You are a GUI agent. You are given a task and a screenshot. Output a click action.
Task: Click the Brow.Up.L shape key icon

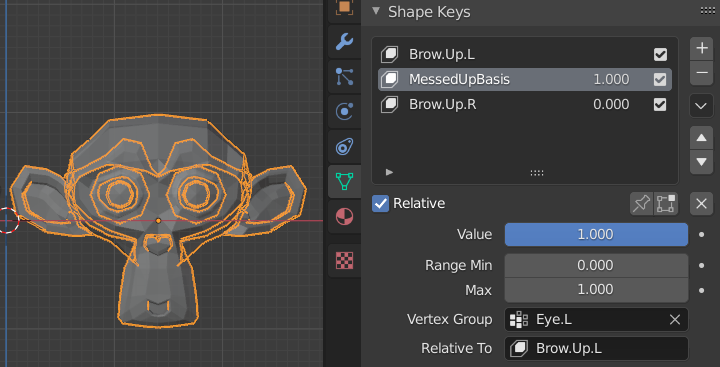point(389,55)
